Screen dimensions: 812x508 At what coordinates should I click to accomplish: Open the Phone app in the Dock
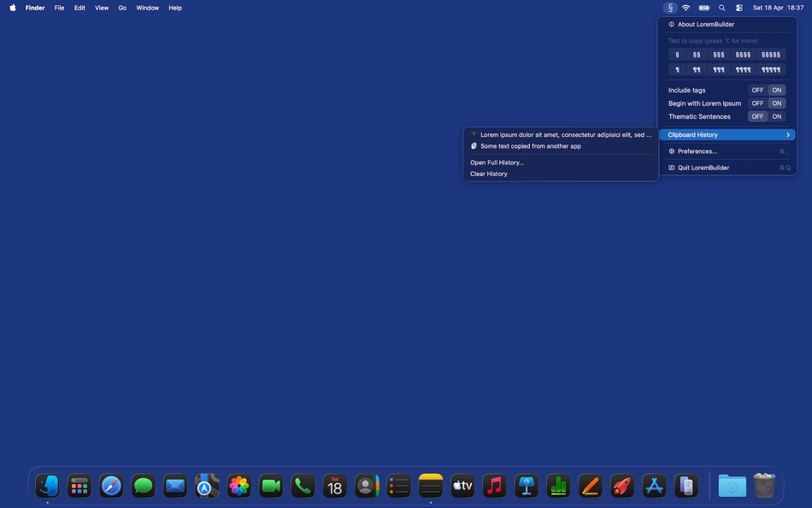pos(303,486)
